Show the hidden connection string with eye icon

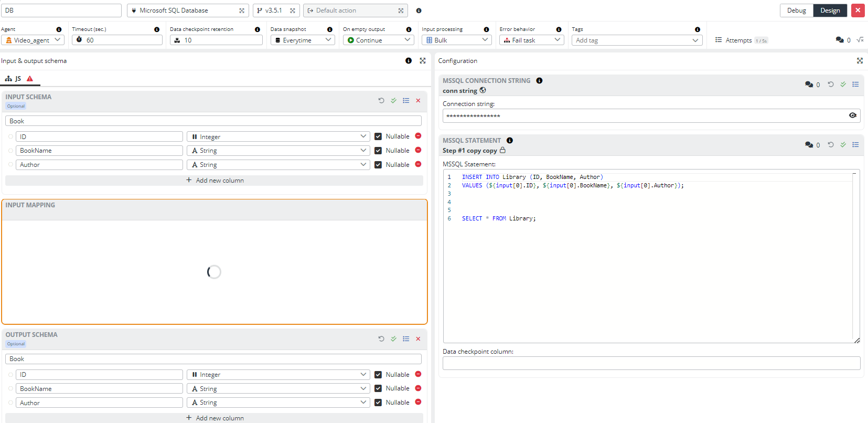point(852,115)
